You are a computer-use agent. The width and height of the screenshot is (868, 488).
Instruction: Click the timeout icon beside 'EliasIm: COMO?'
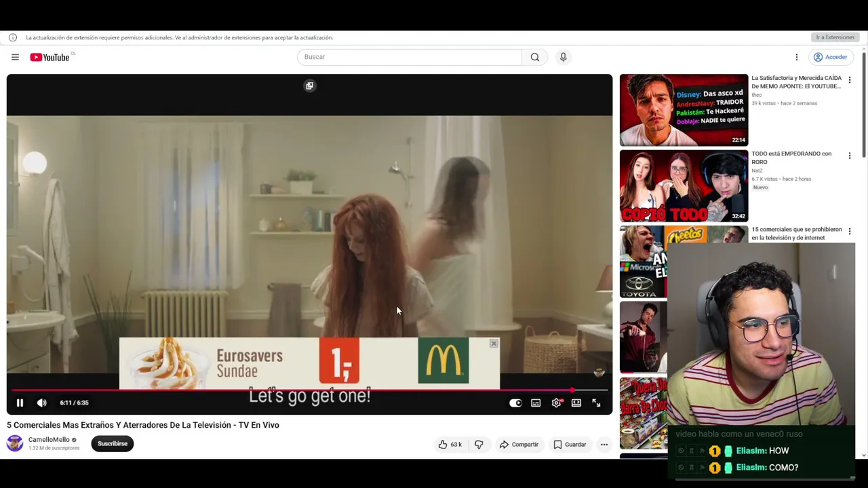pyautogui.click(x=692, y=468)
